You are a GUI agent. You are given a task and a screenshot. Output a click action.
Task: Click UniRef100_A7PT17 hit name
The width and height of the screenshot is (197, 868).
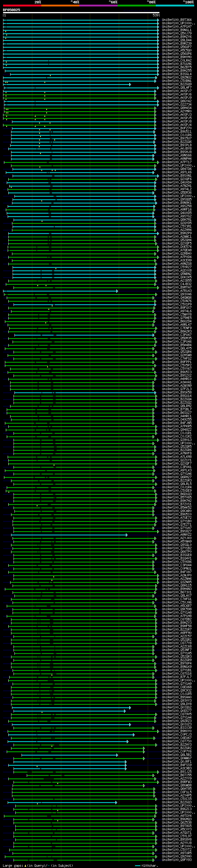tap(177, 162)
